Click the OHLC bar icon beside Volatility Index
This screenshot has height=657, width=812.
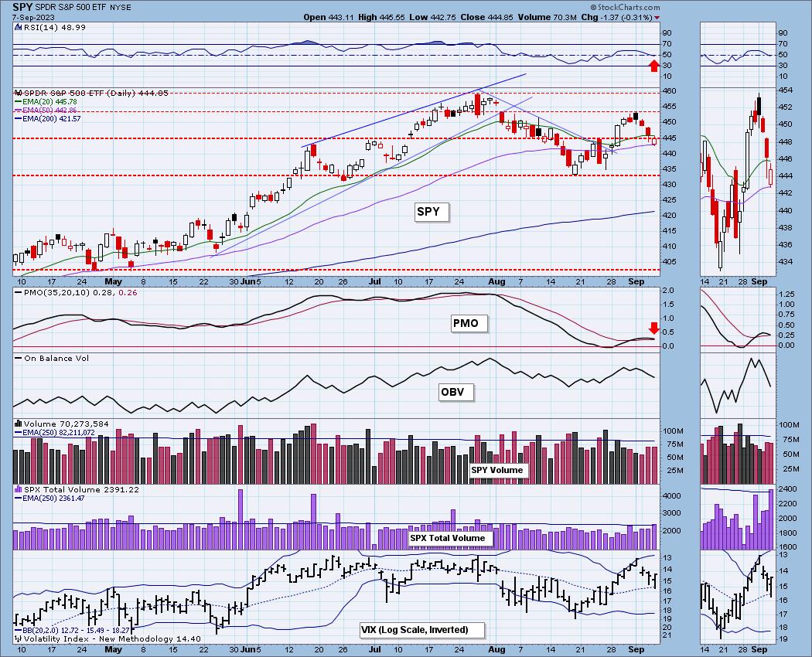[18, 639]
